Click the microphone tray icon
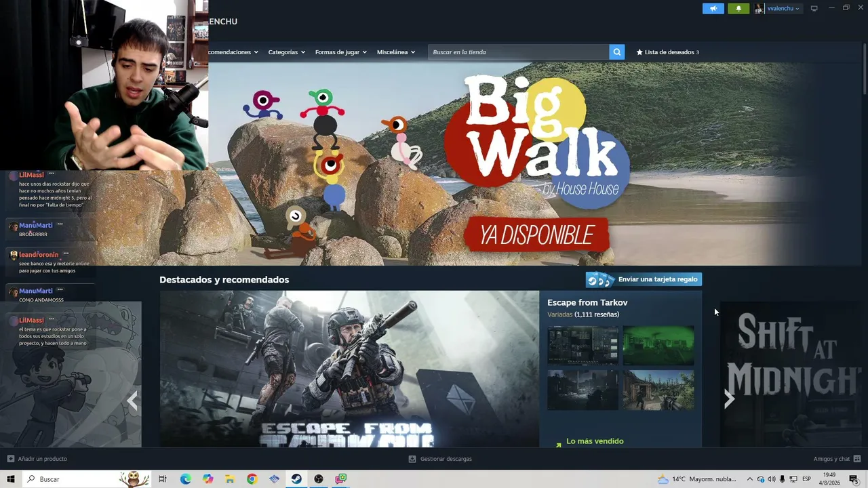The width and height of the screenshot is (868, 488). click(x=783, y=479)
